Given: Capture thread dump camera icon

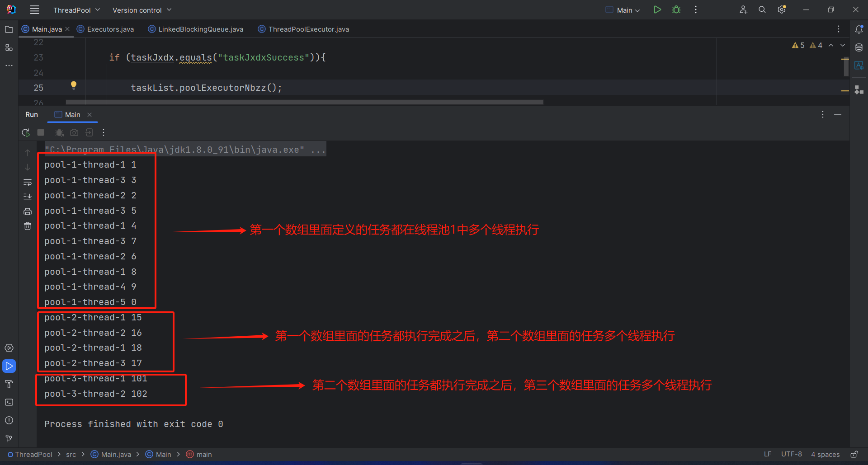Looking at the screenshot, I should pyautogui.click(x=74, y=132).
